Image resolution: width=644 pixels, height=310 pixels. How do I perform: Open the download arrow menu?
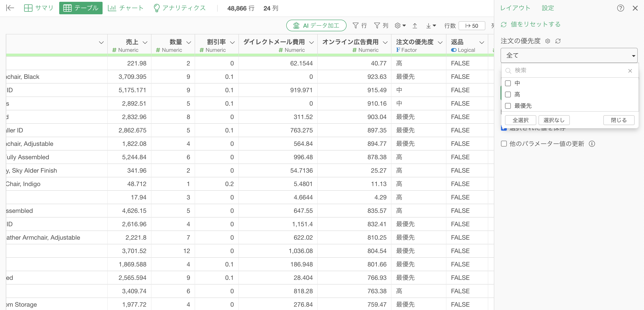[x=431, y=25]
